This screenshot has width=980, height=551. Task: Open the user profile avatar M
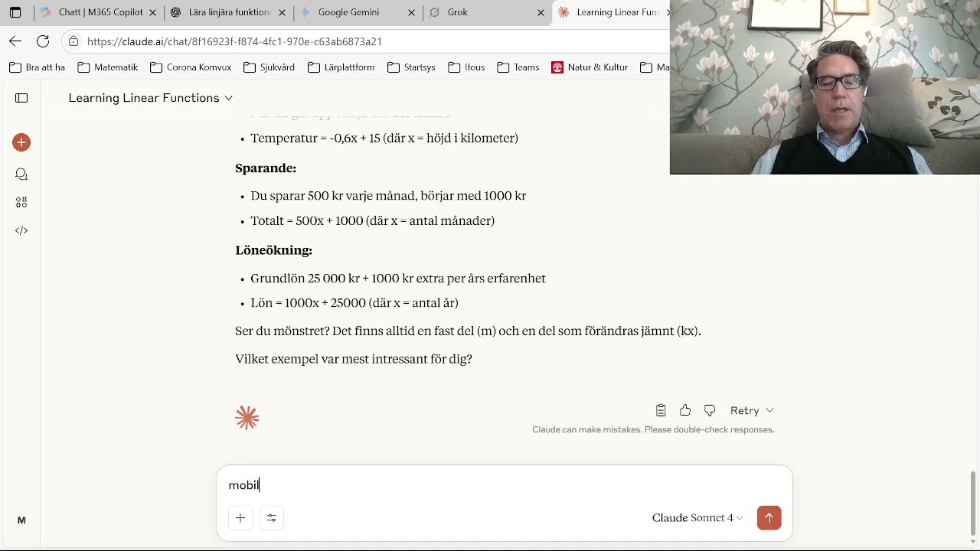(x=21, y=520)
